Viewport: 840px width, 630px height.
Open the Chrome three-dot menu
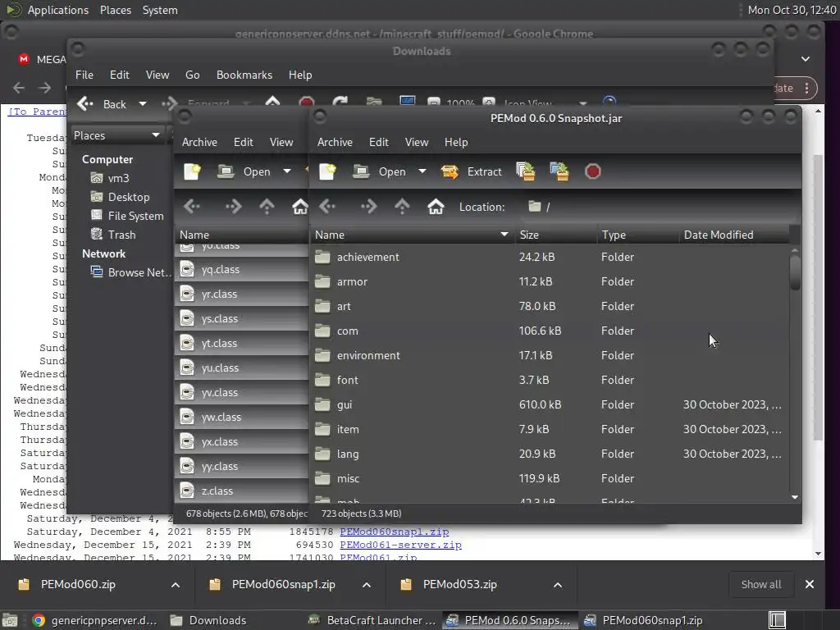click(806, 89)
